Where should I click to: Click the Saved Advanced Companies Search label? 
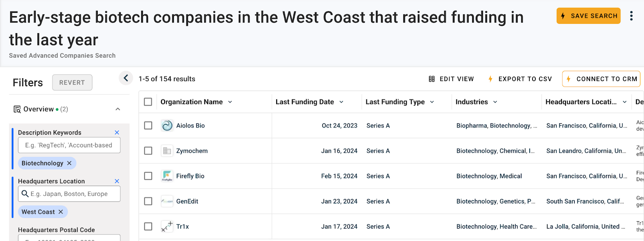coord(62,55)
